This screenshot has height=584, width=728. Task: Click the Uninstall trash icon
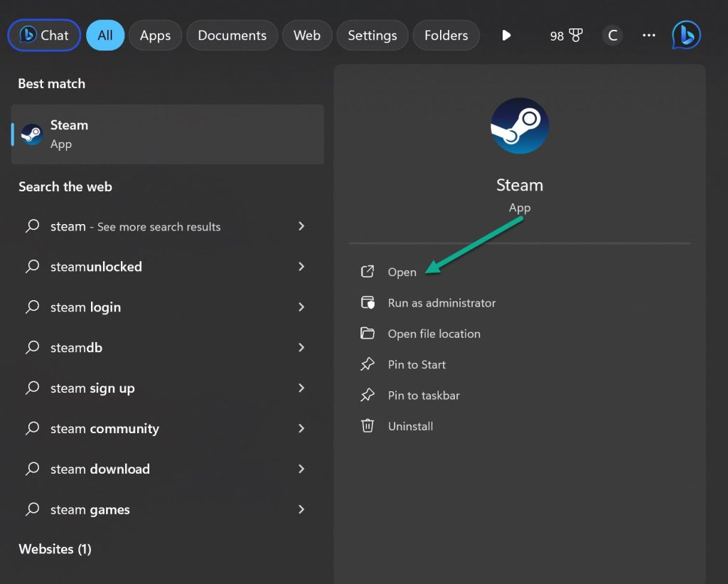[368, 425]
